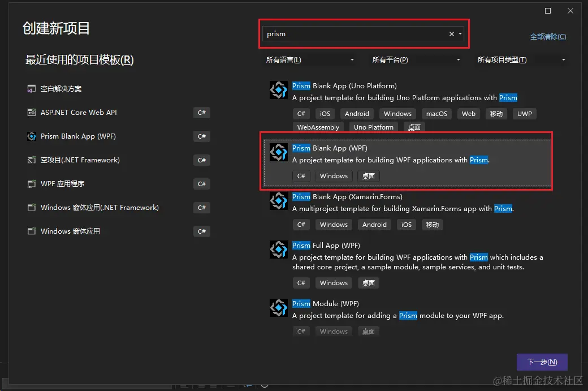Choose recent Windows 窗体应用(.NET Framework)
The width and height of the screenshot is (588, 391).
click(119, 208)
